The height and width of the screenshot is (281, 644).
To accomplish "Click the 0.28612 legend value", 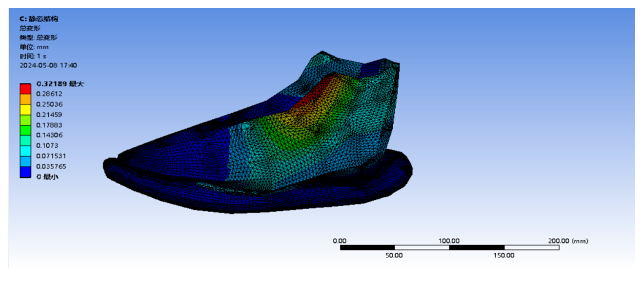I will click(49, 94).
